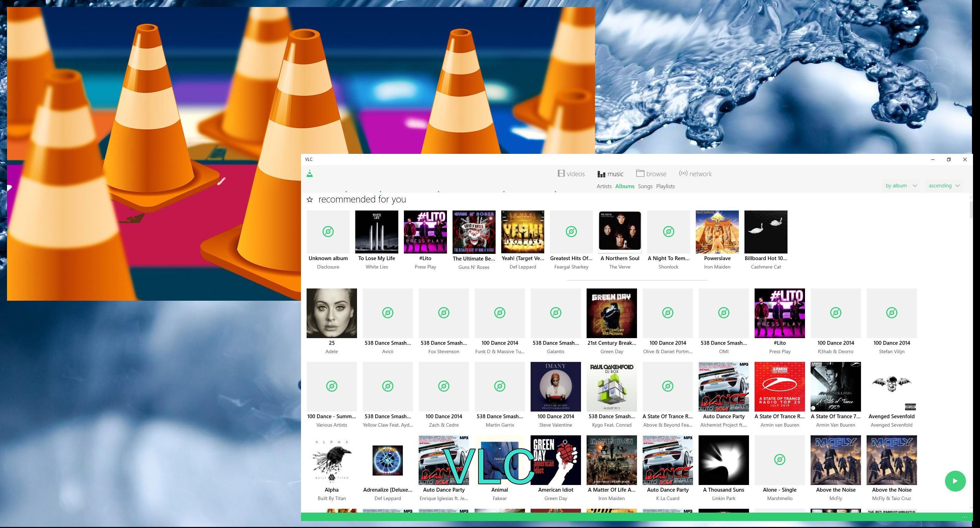The height and width of the screenshot is (528, 980).
Task: Expand the 'ascending' order dropdown
Action: pos(944,186)
